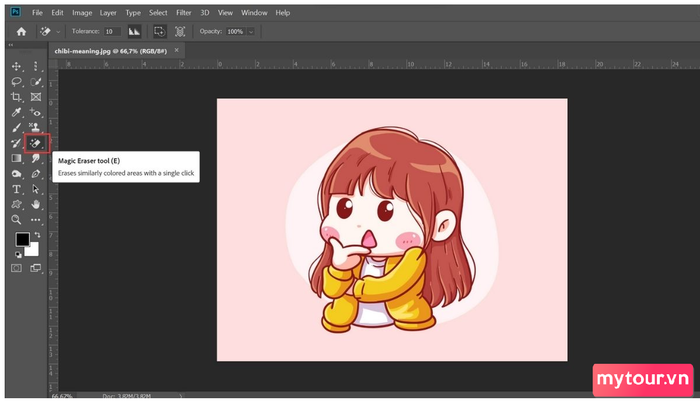Open the Select menu

[158, 13]
